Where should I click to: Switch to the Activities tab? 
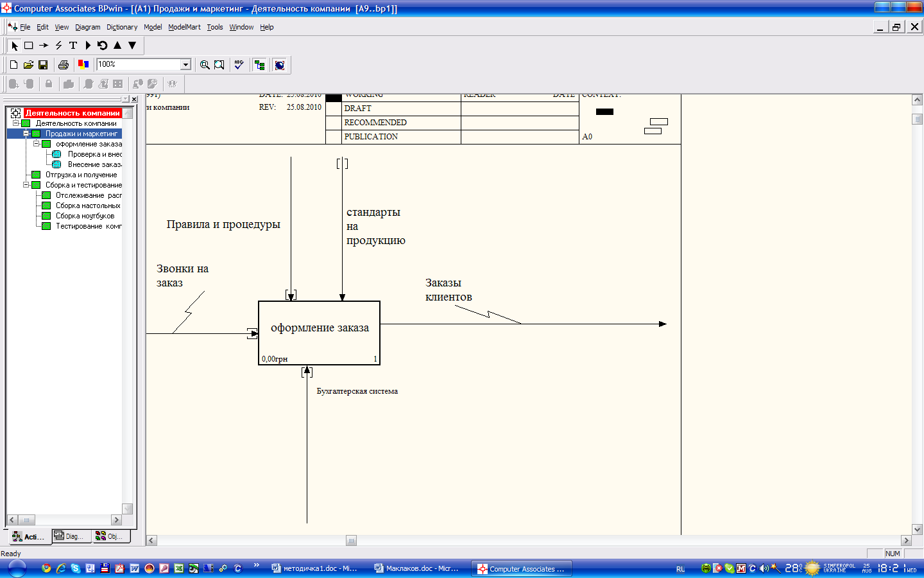tap(28, 537)
